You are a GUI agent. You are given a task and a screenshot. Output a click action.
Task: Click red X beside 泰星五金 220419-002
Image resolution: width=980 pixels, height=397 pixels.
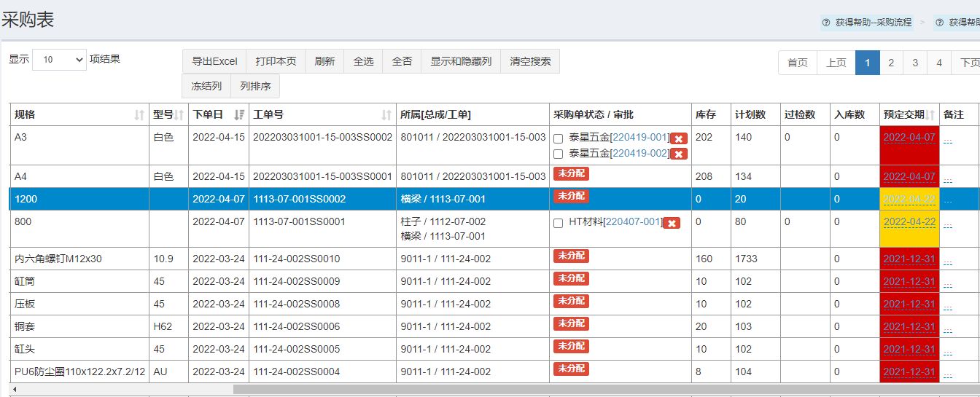(678, 154)
